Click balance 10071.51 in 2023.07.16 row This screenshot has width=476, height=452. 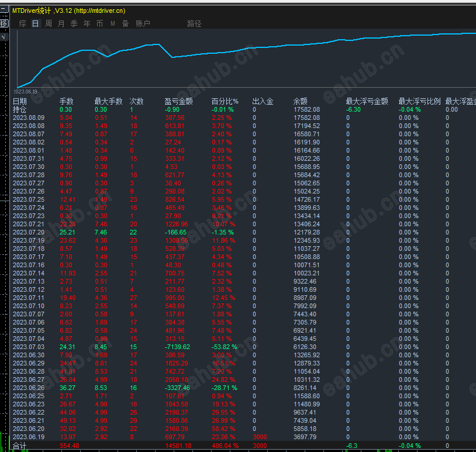click(306, 265)
